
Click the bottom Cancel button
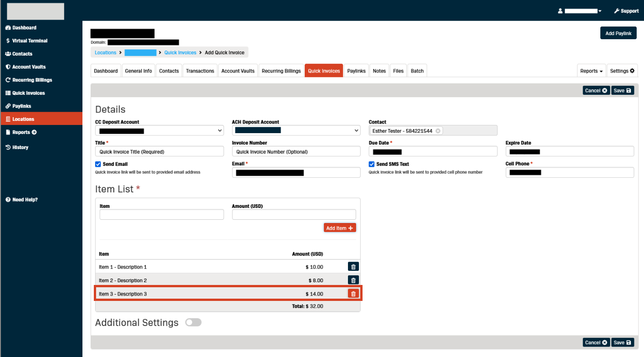click(596, 342)
